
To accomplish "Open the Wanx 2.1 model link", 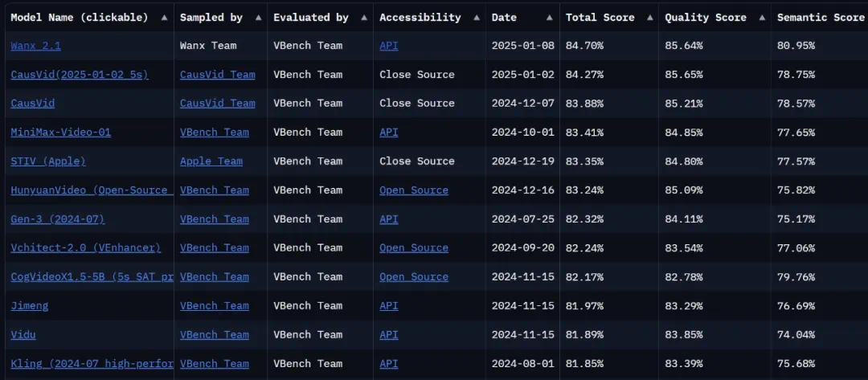I will coord(36,46).
